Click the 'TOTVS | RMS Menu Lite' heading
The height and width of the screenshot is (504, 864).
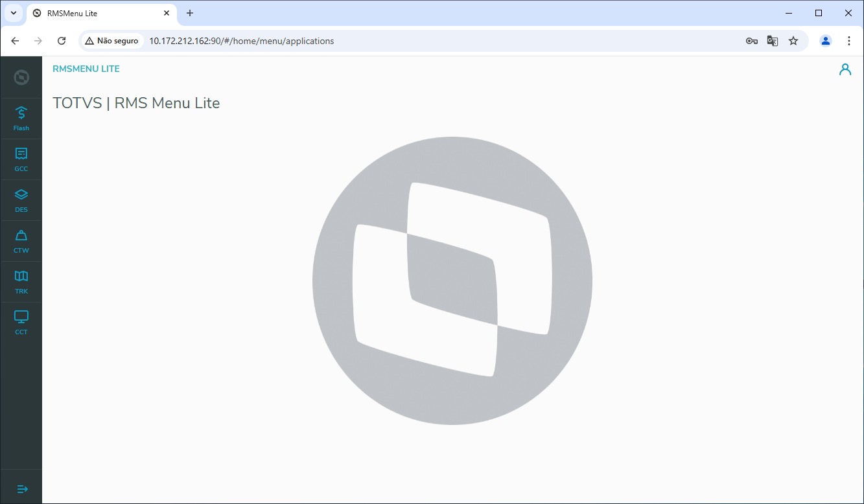[136, 103]
